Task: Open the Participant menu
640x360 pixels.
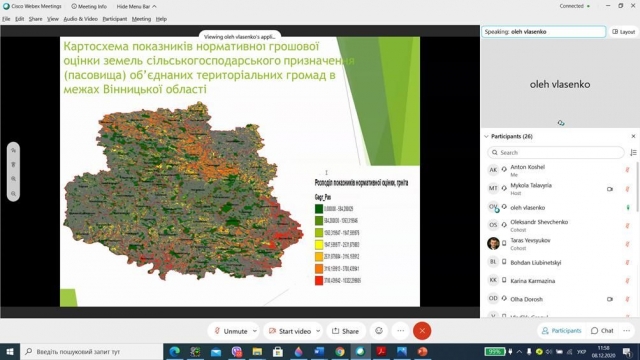Action: (x=115, y=19)
